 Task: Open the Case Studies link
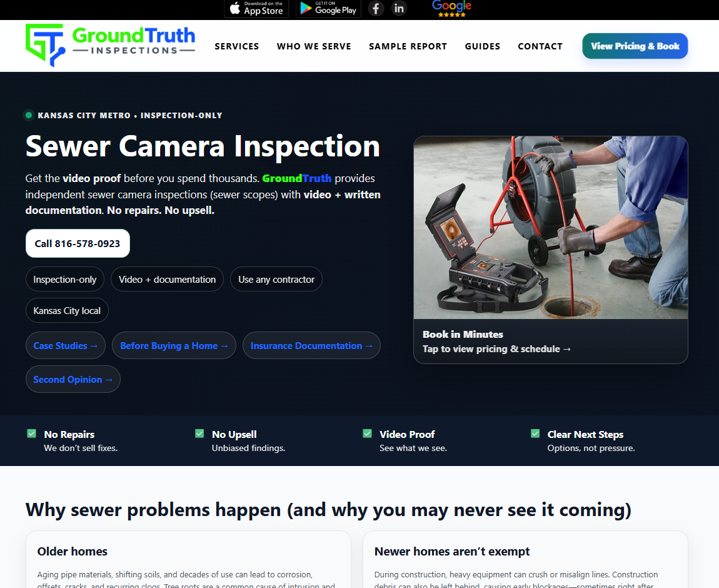65,346
